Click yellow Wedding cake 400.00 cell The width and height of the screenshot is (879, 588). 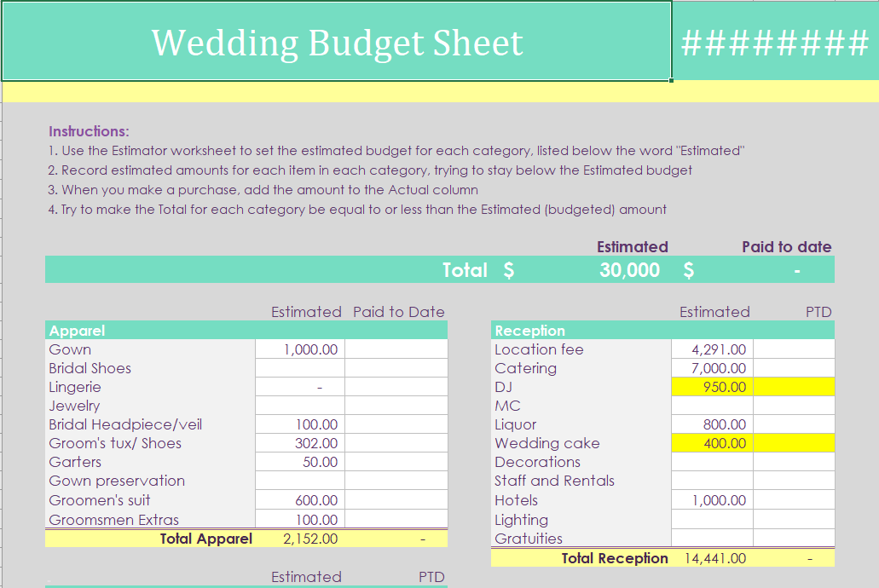713,443
